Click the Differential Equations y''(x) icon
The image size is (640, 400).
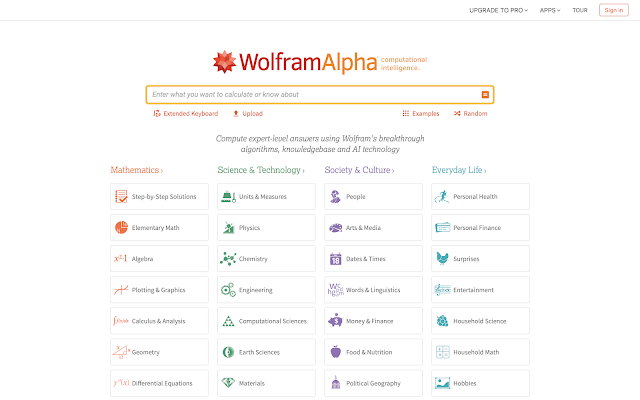pos(121,383)
